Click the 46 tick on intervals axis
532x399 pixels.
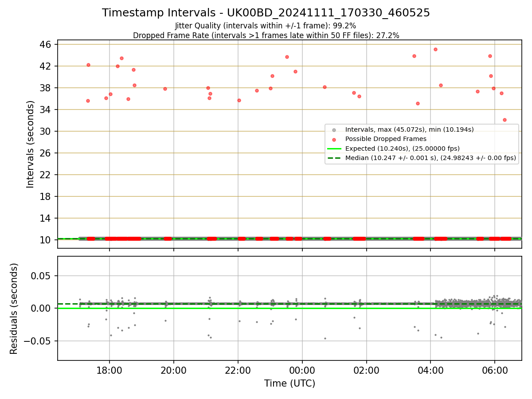click(x=46, y=44)
